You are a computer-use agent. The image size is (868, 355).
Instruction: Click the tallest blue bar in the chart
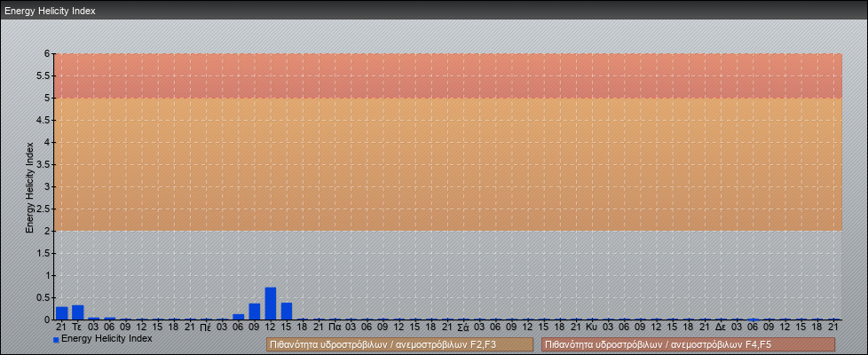pyautogui.click(x=271, y=304)
